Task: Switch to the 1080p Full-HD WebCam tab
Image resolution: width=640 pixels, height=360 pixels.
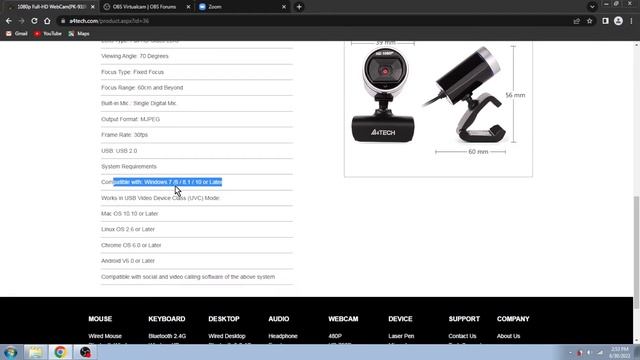Action: point(51,7)
